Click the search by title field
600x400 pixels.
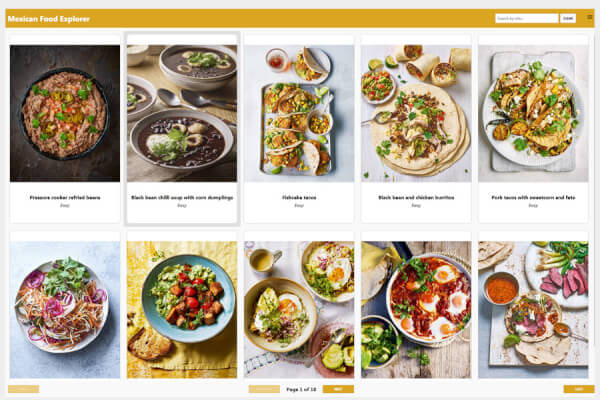click(x=527, y=18)
